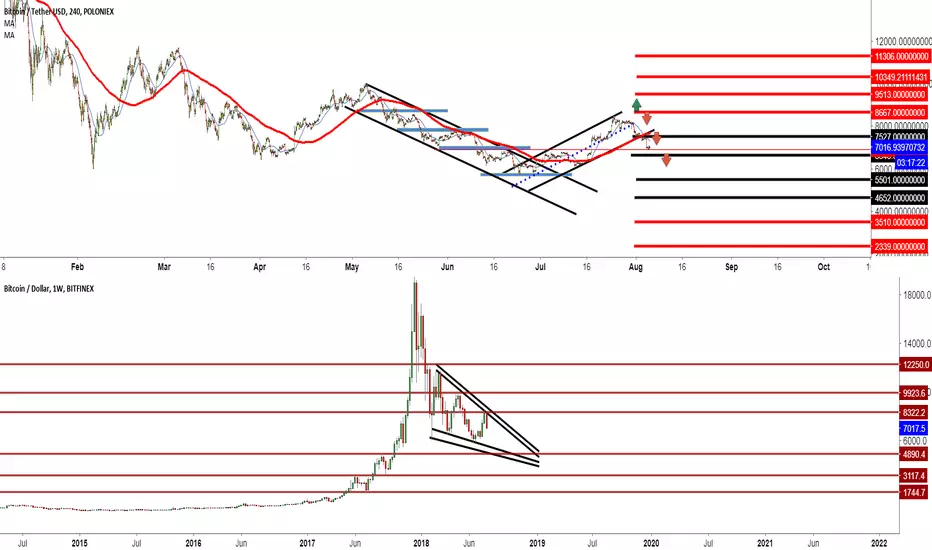Click the Oct label on upper time axis
The width and height of the screenshot is (932, 550).
(824, 267)
